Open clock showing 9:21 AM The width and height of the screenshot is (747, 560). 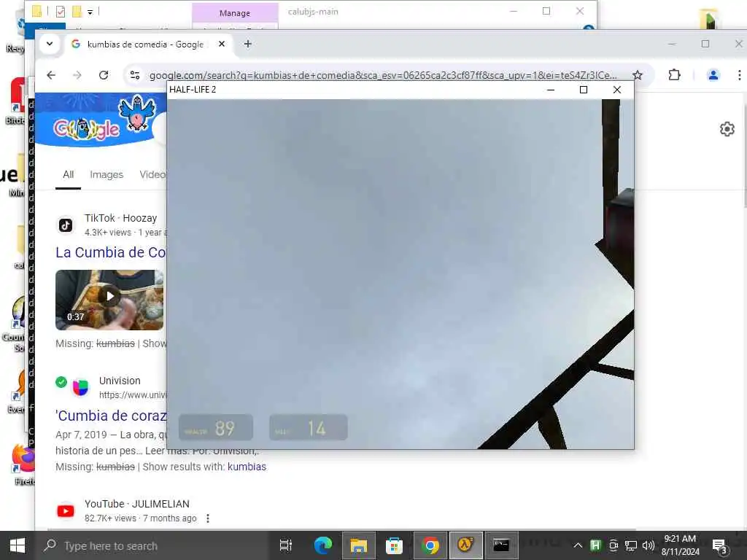point(681,545)
